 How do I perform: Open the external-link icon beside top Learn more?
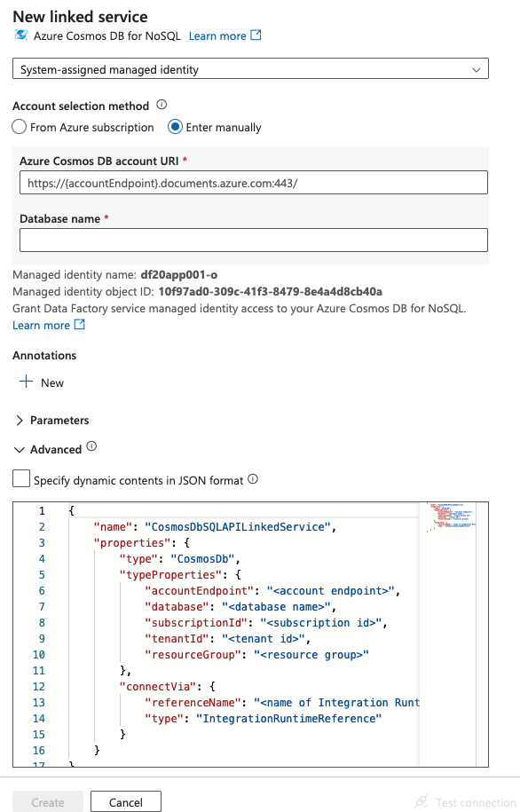click(x=256, y=35)
